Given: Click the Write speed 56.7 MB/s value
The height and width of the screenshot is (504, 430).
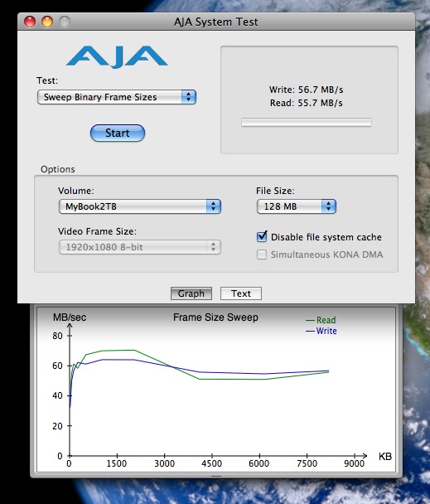Looking at the screenshot, I should coord(307,90).
